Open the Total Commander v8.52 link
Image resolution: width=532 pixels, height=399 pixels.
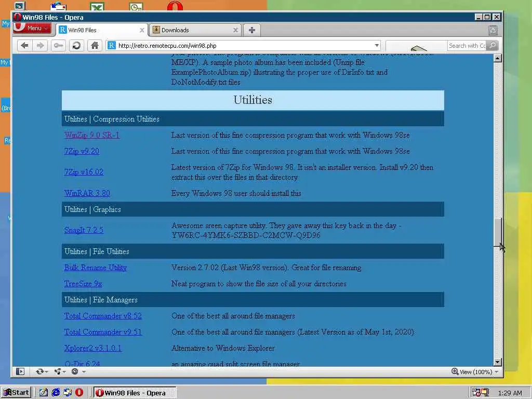coord(103,316)
